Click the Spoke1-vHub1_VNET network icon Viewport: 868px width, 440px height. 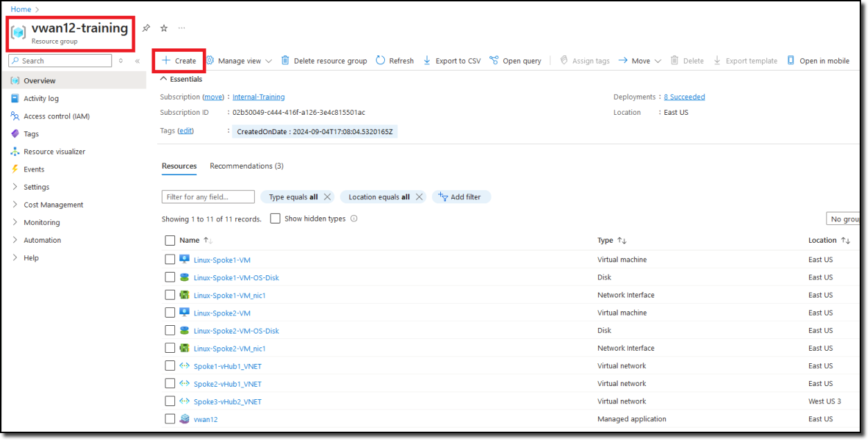coord(184,366)
